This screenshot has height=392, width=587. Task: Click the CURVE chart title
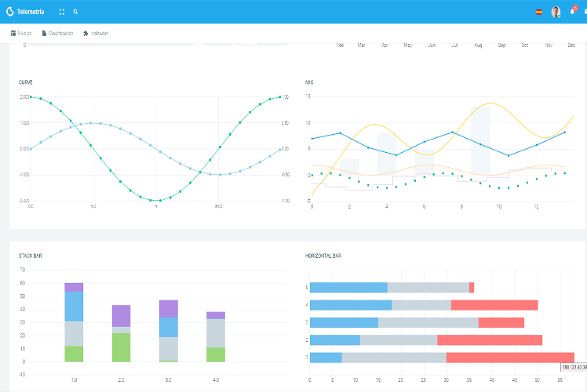pos(26,82)
